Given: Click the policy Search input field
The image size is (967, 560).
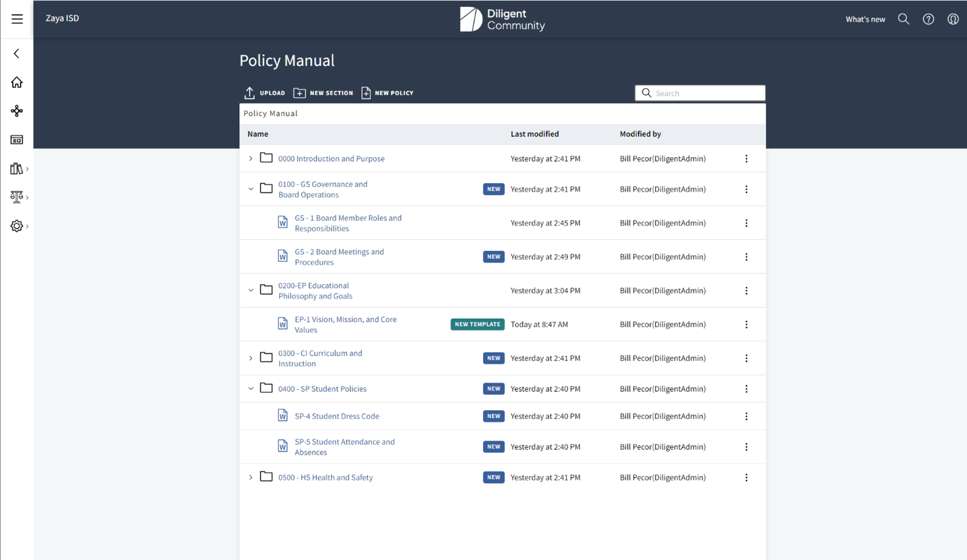Looking at the screenshot, I should [x=700, y=93].
